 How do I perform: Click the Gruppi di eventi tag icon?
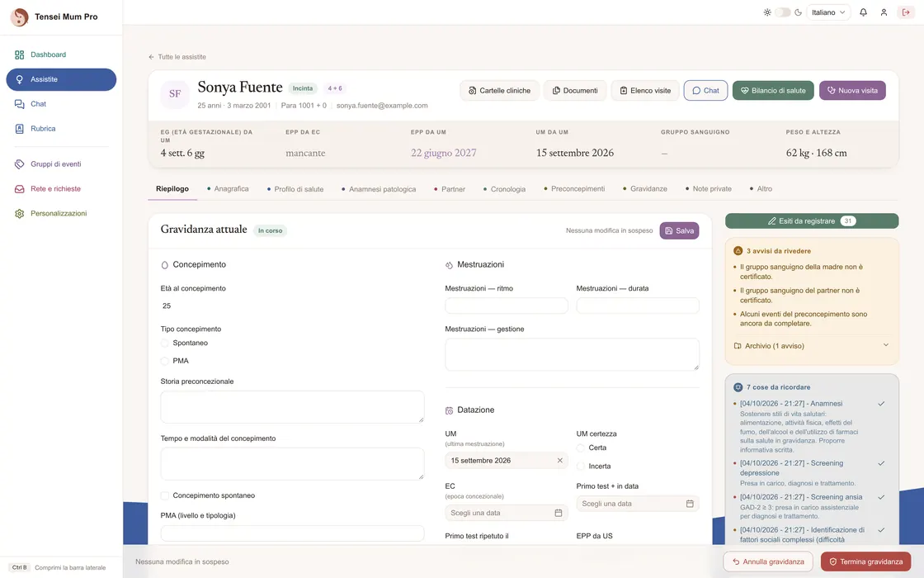click(20, 164)
